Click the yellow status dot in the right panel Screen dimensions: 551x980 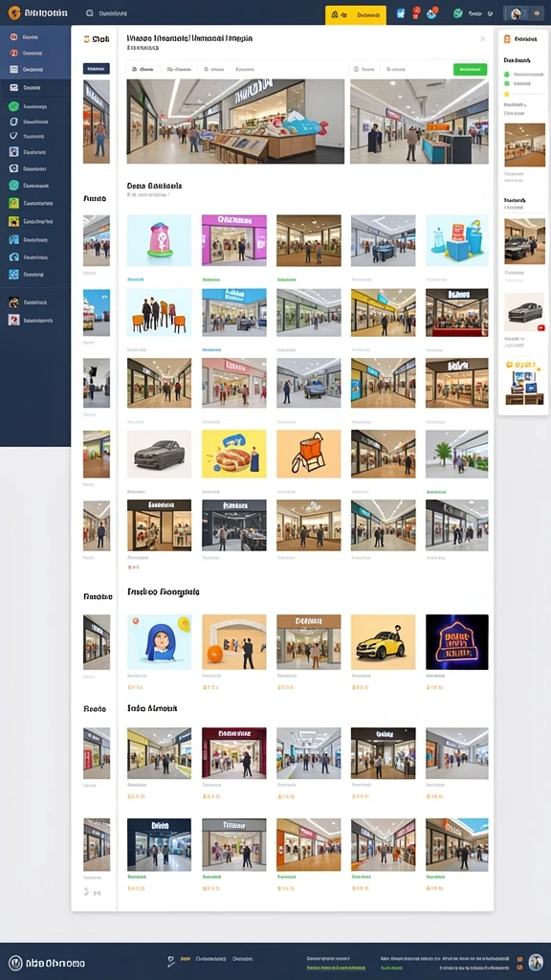point(507,95)
